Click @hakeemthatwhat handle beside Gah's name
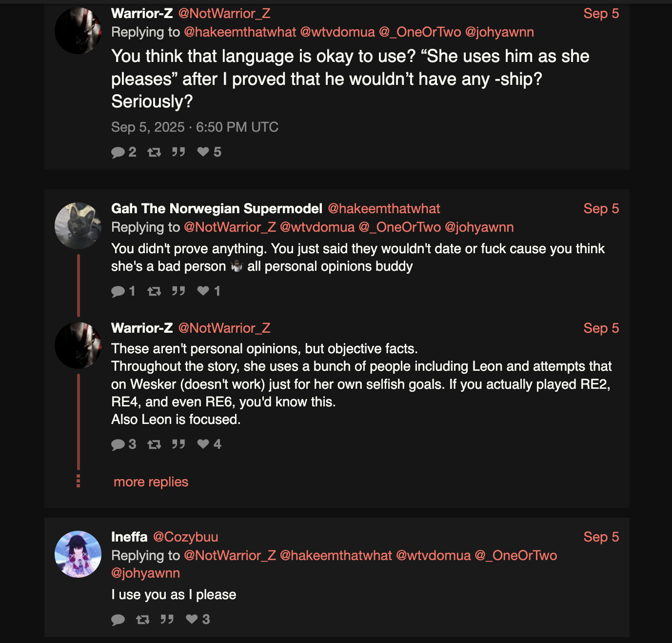The height and width of the screenshot is (643, 672). (x=384, y=209)
